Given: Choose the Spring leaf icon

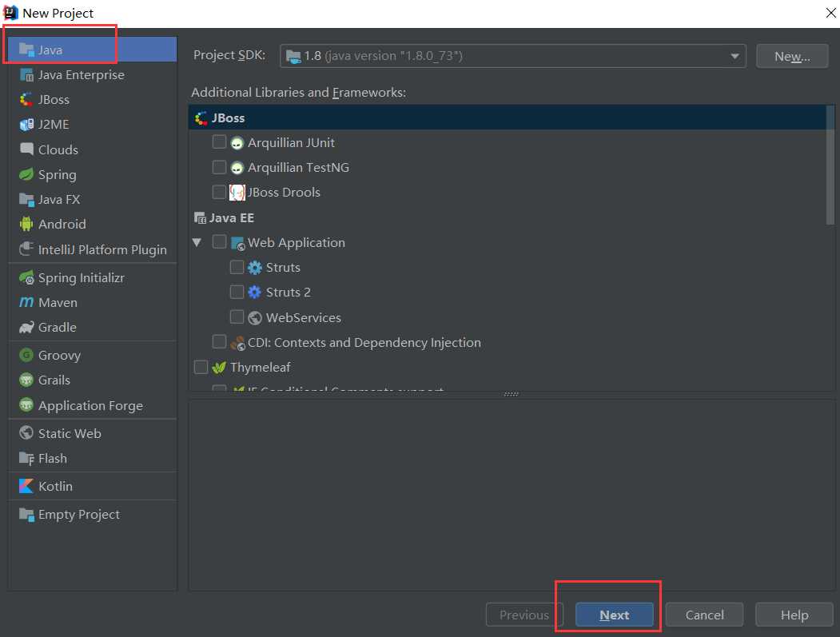Looking at the screenshot, I should click(x=26, y=174).
